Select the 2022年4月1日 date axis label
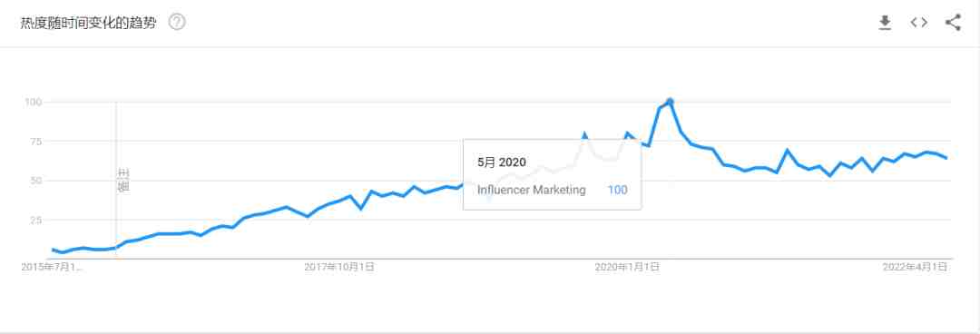 (915, 267)
